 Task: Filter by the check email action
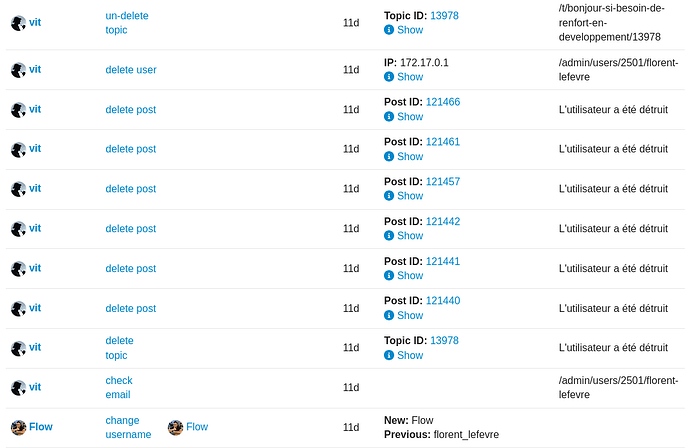tap(119, 388)
